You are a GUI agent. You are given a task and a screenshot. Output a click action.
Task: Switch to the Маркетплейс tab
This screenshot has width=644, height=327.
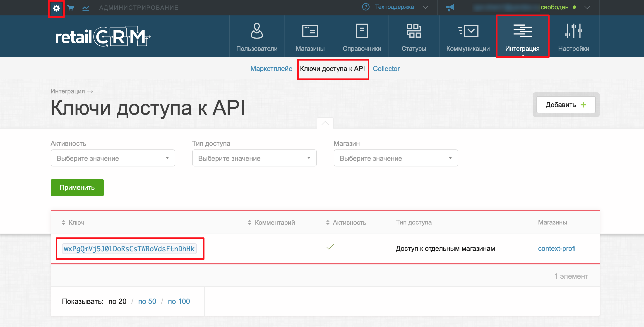[x=271, y=69]
